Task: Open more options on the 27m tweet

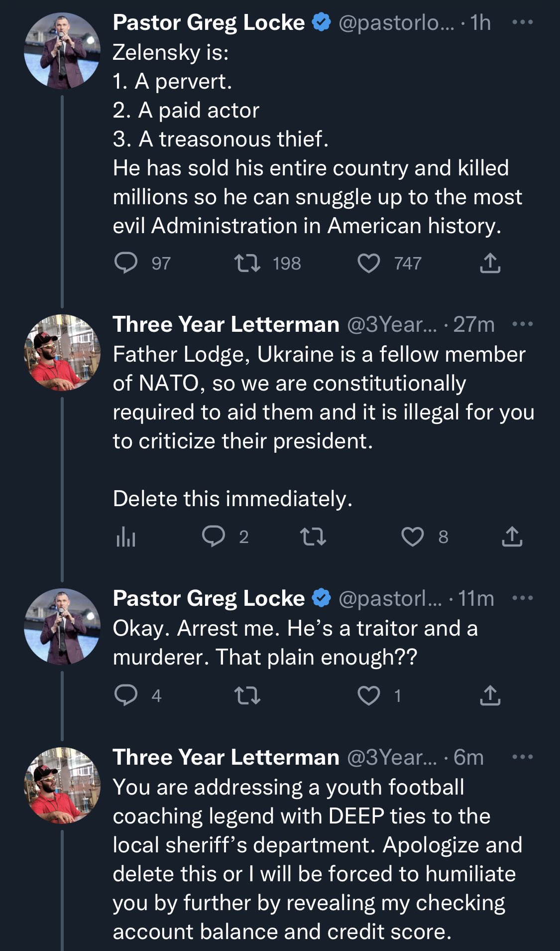Action: [522, 324]
